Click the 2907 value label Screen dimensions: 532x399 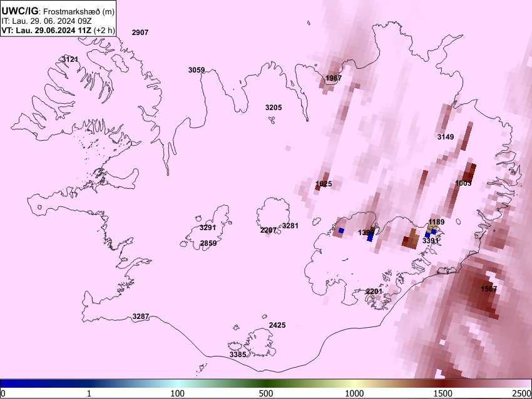[140, 33]
